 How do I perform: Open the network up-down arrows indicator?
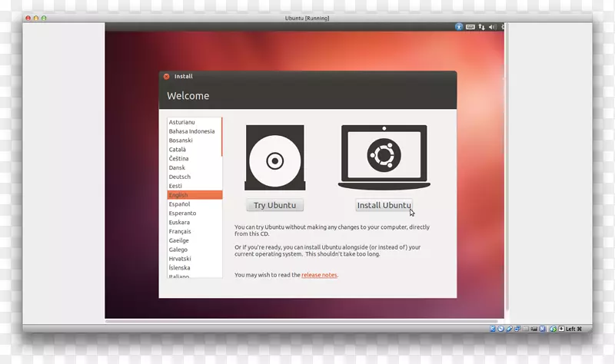tap(482, 27)
